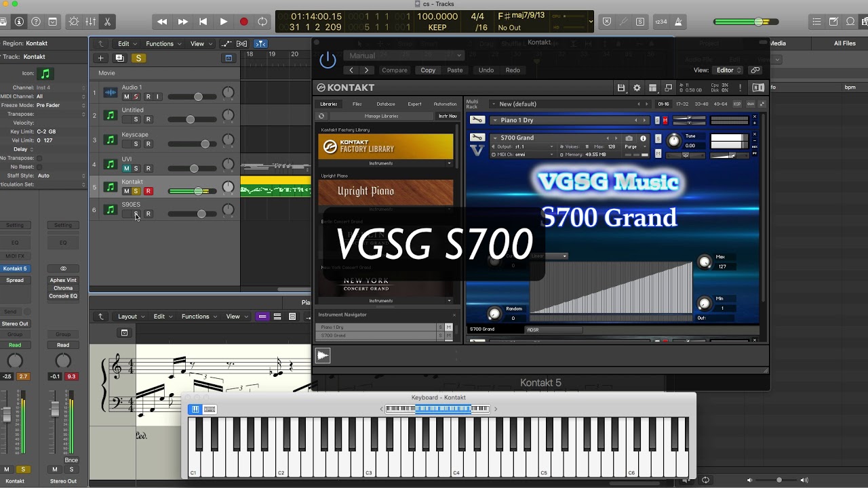The height and width of the screenshot is (488, 868).
Task: Click the S700 Grand snapshot camera icon
Action: [629, 138]
